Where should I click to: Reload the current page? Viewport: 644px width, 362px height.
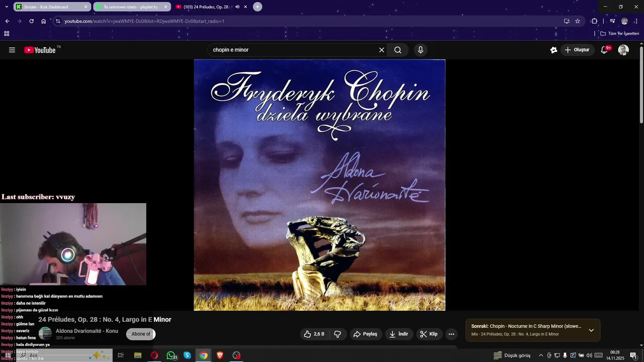tap(31, 21)
